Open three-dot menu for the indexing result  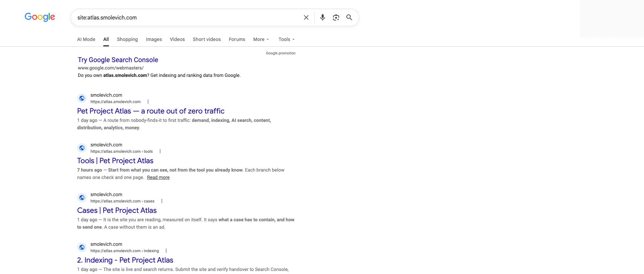166,251
